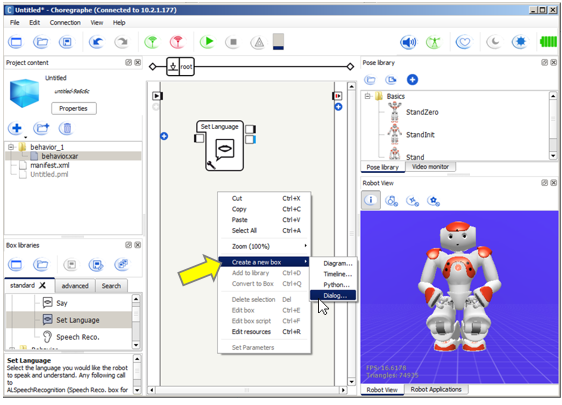The width and height of the screenshot is (562, 405).
Task: Click the Robot View info icon
Action: (x=371, y=200)
